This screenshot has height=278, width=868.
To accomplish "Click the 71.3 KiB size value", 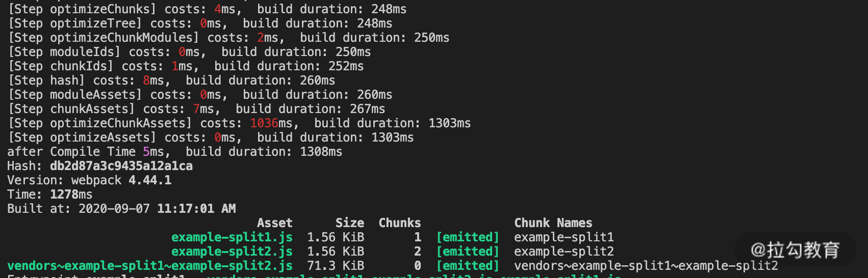I will [336, 266].
